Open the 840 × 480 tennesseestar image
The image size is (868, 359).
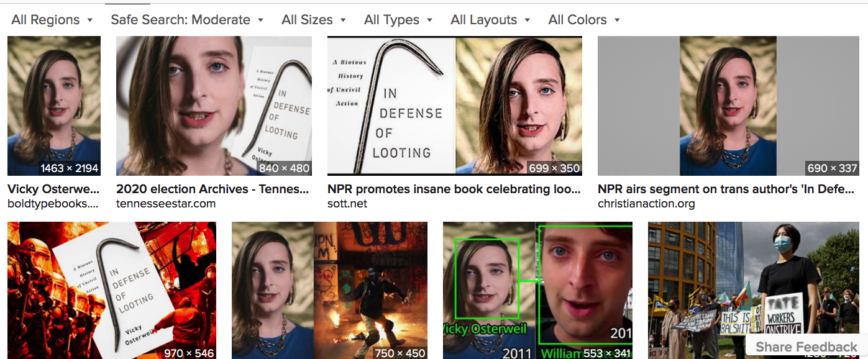[214, 106]
